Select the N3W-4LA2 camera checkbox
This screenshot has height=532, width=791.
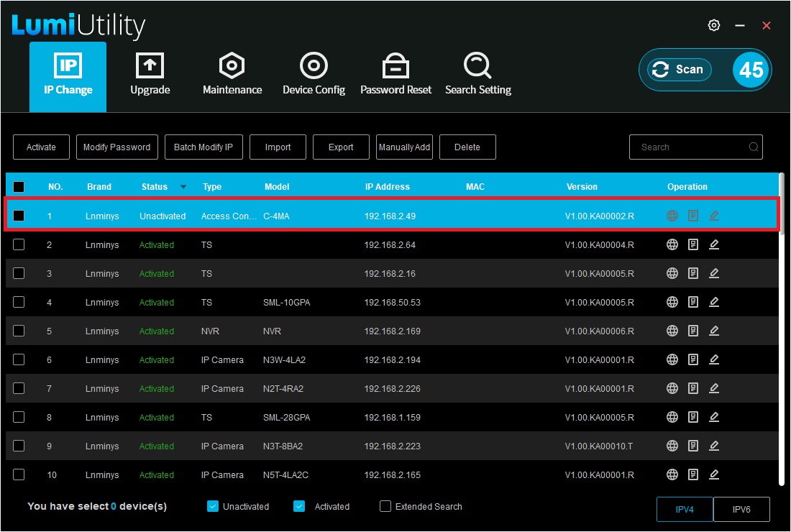point(19,359)
